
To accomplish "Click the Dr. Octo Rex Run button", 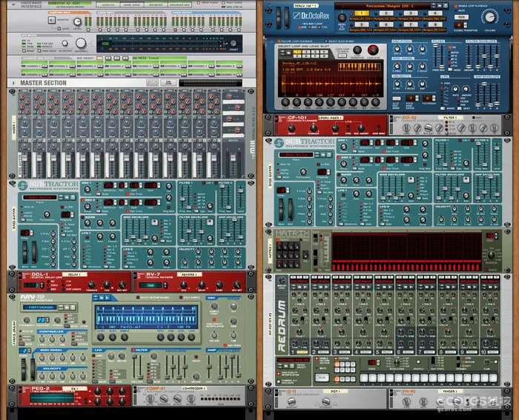I will pos(461,17).
